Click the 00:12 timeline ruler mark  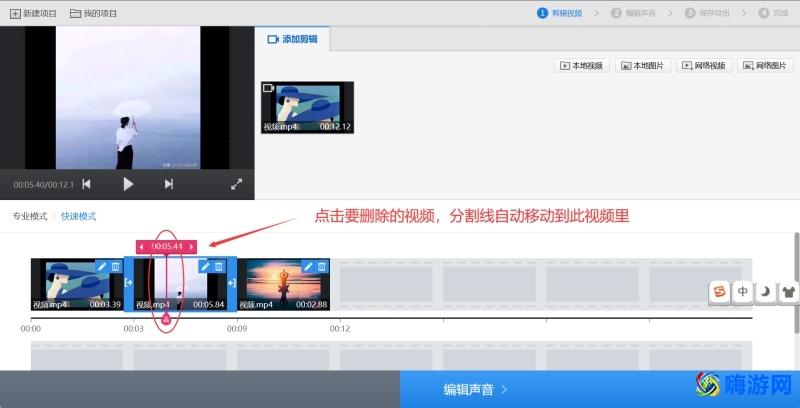(339, 329)
